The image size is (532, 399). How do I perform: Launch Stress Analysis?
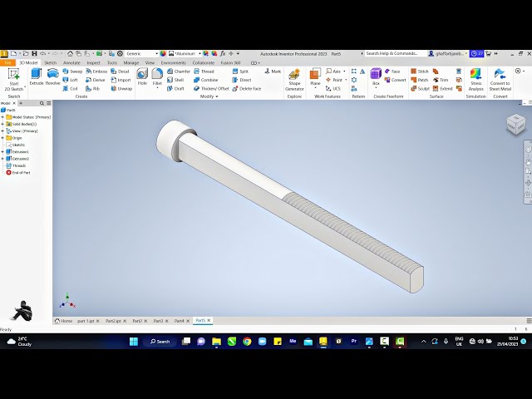(475, 80)
